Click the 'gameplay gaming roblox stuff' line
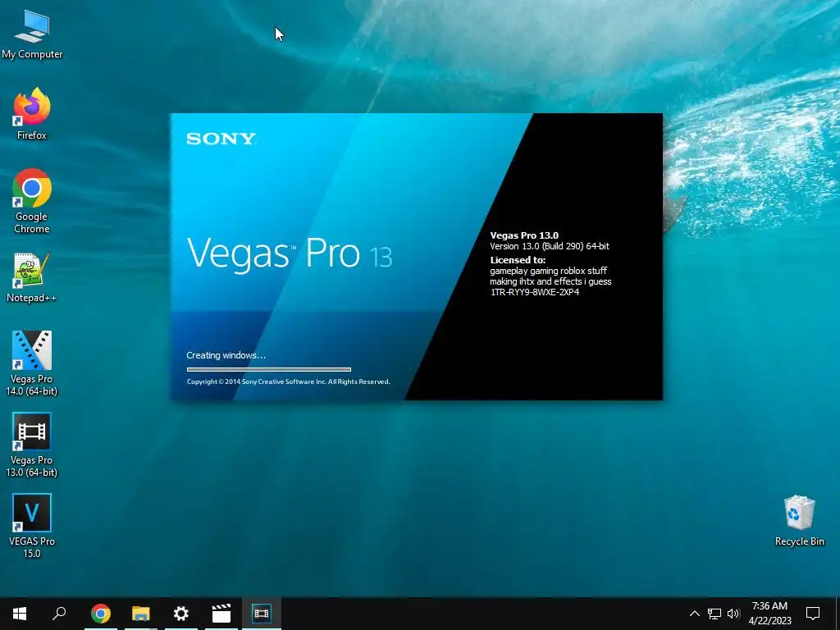 click(549, 271)
